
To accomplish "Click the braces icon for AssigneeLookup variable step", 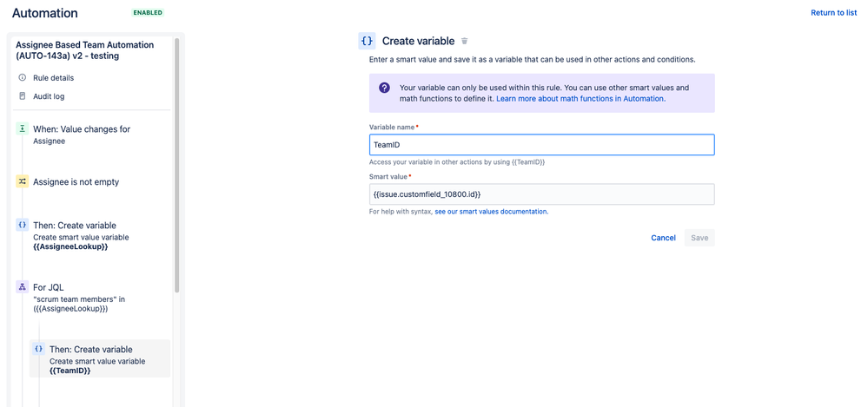I will 22,225.
